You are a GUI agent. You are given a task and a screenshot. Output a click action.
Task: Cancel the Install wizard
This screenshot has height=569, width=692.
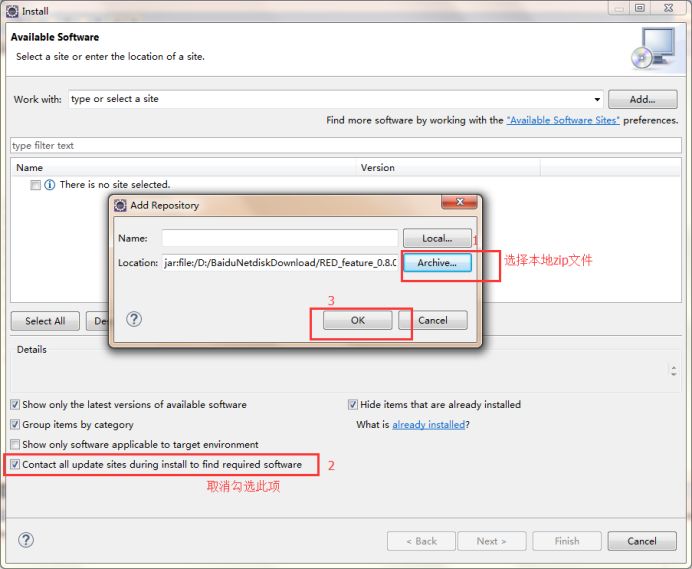[x=642, y=541]
